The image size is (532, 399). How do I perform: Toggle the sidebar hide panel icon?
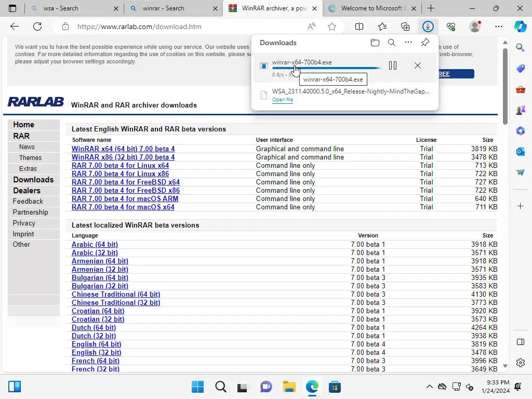point(521,342)
